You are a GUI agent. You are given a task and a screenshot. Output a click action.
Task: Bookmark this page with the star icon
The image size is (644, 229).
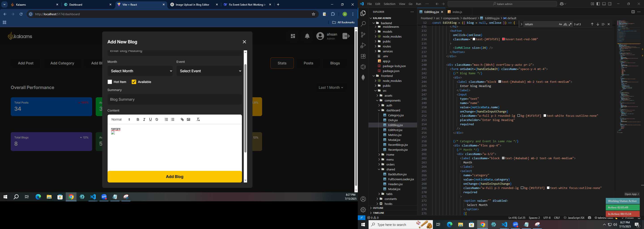(x=314, y=14)
